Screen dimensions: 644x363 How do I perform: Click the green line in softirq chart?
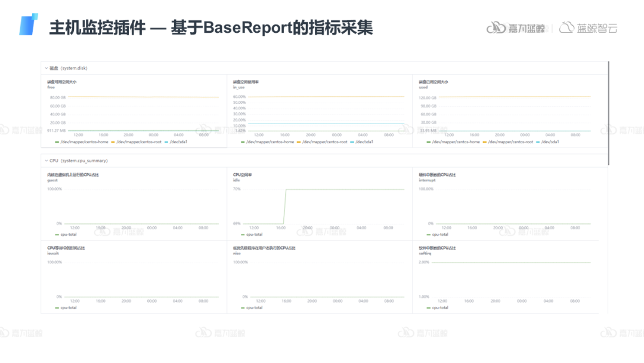click(x=511, y=262)
